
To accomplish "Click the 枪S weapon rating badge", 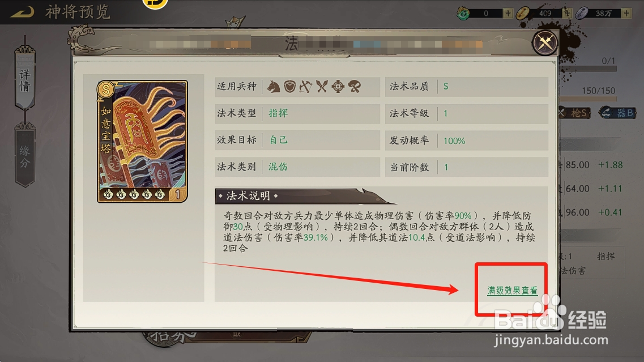I will point(575,113).
